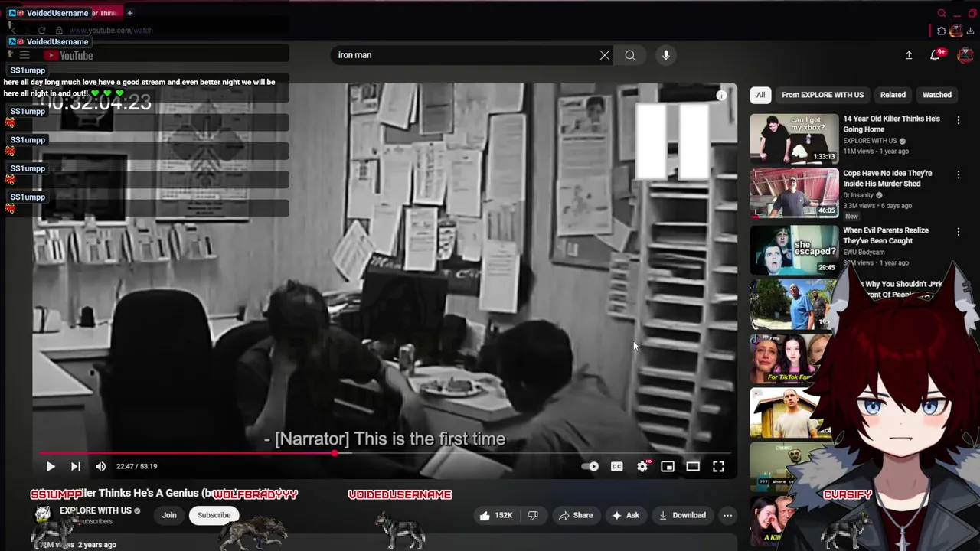Image resolution: width=980 pixels, height=551 pixels.
Task: Open video info card icon
Action: click(721, 95)
